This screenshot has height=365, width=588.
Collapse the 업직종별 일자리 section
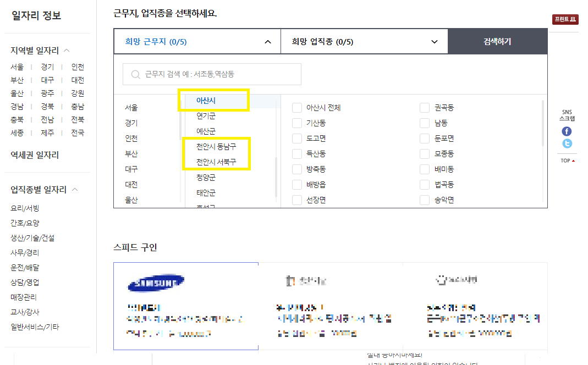[75, 190]
